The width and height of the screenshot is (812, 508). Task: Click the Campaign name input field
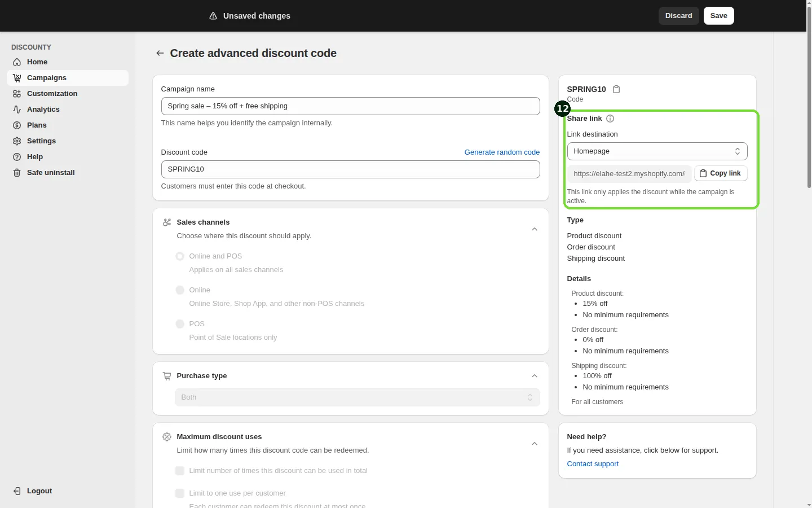[x=350, y=106]
